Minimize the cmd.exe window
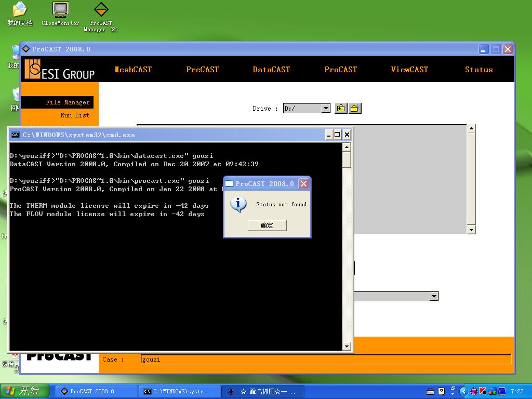 tap(328, 135)
